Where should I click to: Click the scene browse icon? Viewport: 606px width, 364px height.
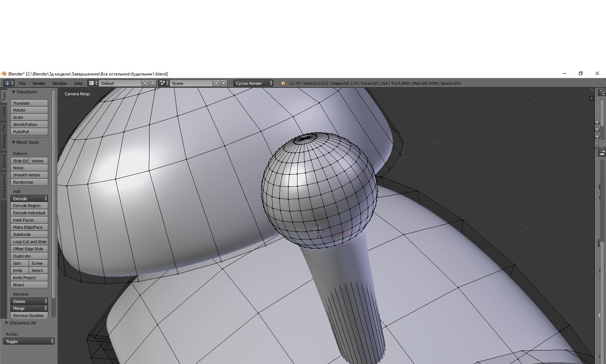tap(164, 83)
